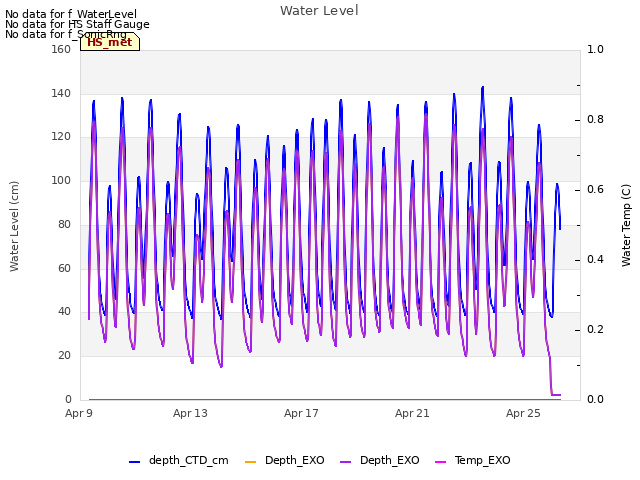Click the 0.4 tick on right axis

tap(595, 260)
